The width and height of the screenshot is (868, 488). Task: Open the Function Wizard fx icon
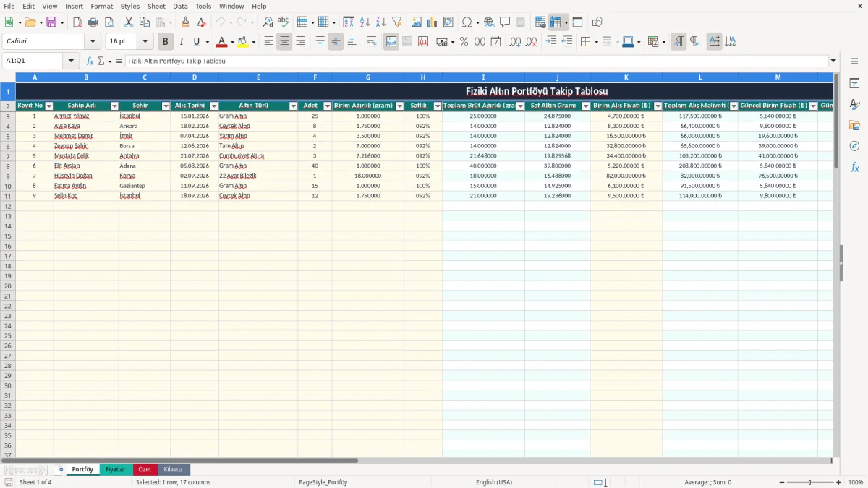[90, 61]
